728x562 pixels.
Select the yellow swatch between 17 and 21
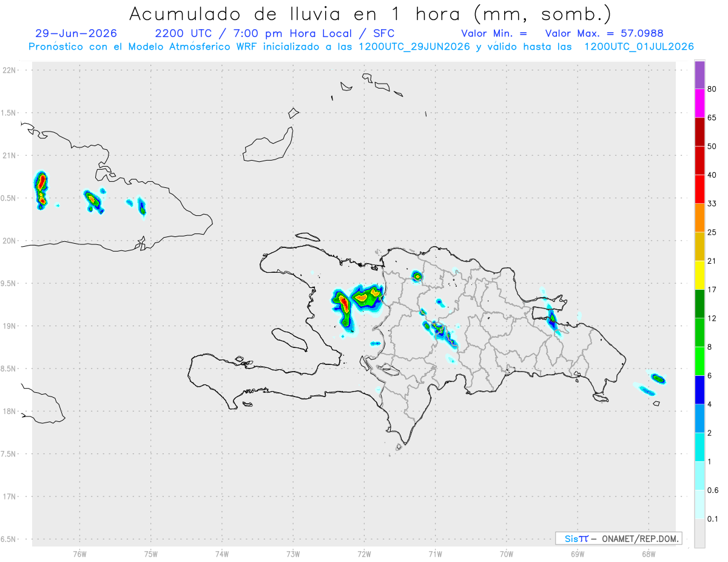coord(699,275)
